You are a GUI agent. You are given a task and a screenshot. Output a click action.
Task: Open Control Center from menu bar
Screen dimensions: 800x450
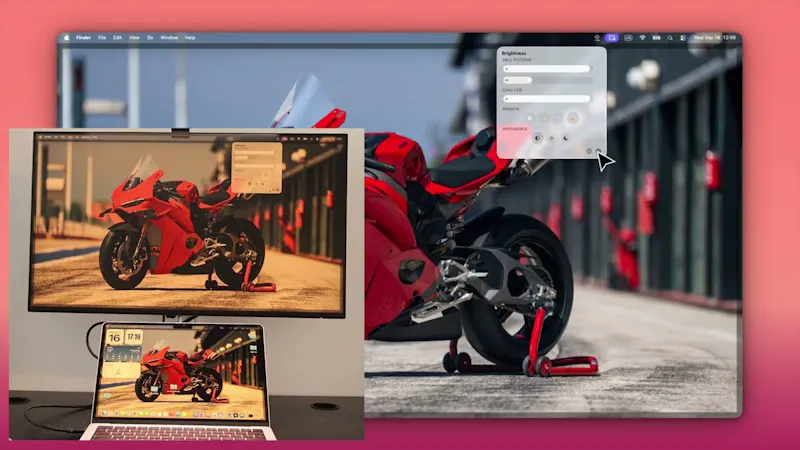(x=683, y=38)
